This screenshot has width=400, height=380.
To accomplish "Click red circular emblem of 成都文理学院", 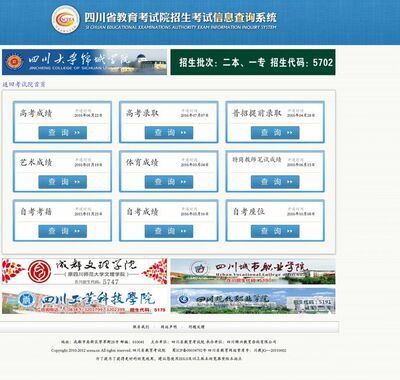I will coord(39,271).
